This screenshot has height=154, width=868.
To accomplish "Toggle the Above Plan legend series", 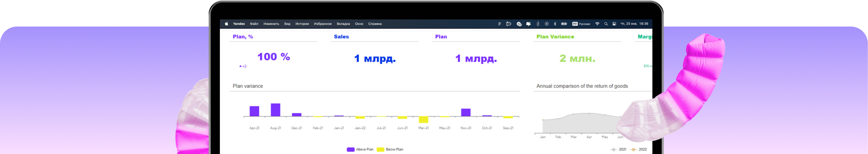I will point(360,149).
